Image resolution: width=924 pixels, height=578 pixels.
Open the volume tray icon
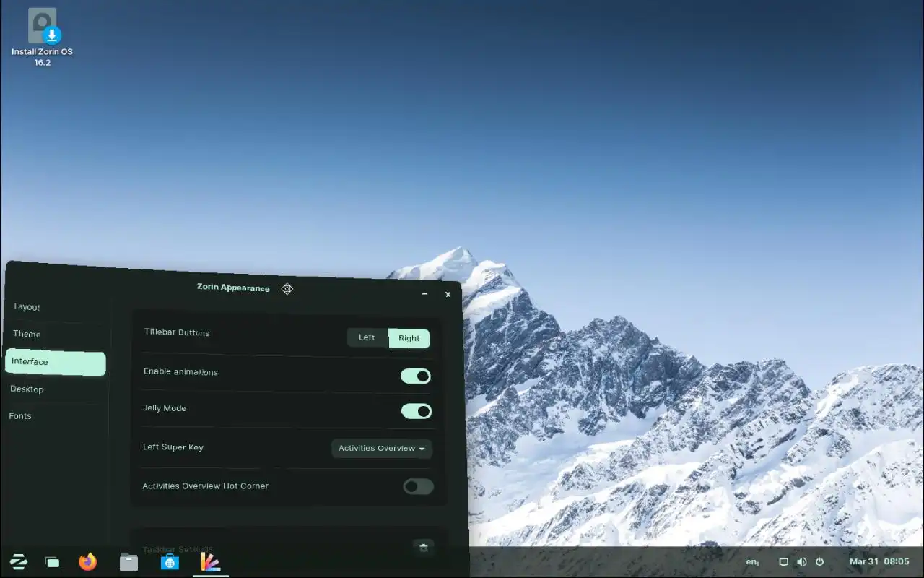801,561
